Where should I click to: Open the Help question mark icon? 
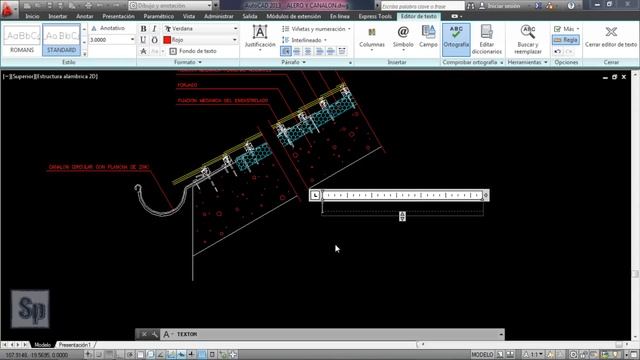[x=571, y=6]
